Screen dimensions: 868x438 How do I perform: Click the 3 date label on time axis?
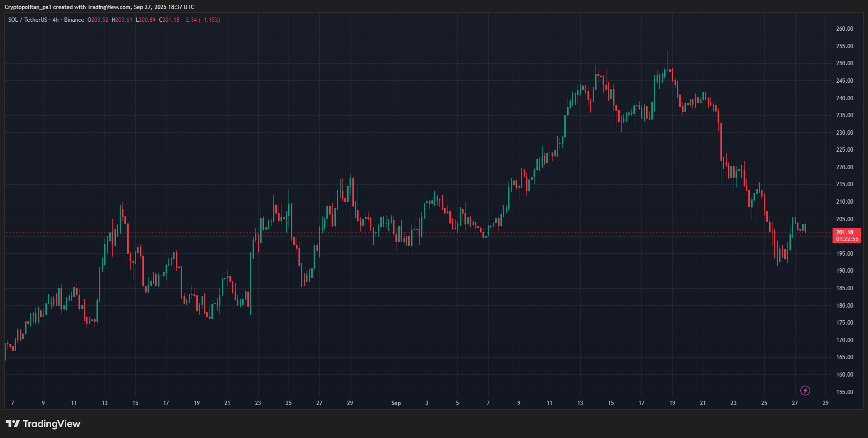pos(427,403)
